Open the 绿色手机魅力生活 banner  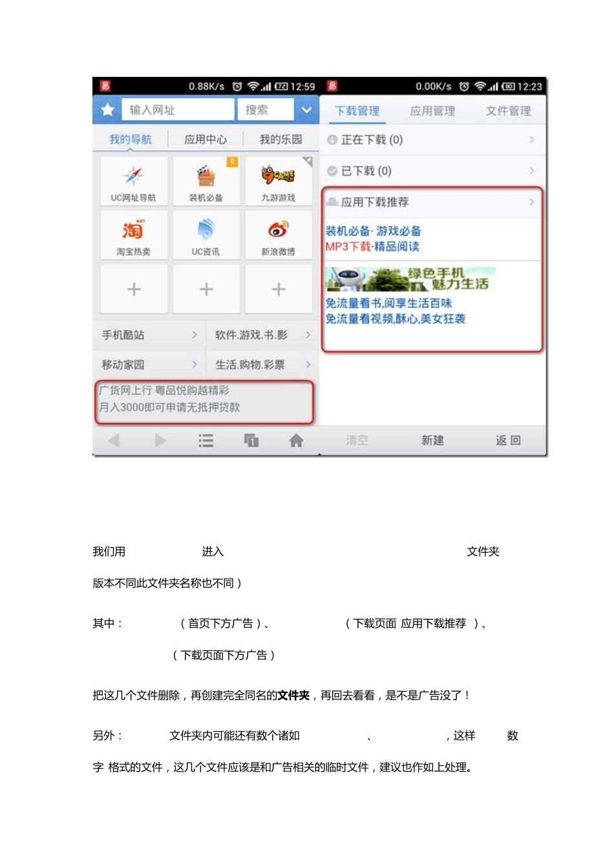tap(410, 279)
